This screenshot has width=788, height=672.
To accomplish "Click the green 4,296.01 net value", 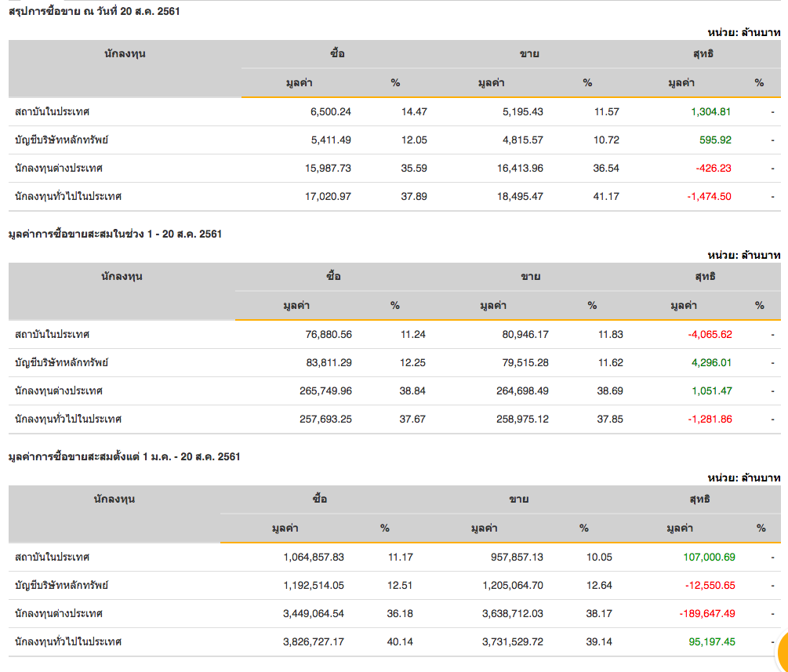I will pos(711,362).
